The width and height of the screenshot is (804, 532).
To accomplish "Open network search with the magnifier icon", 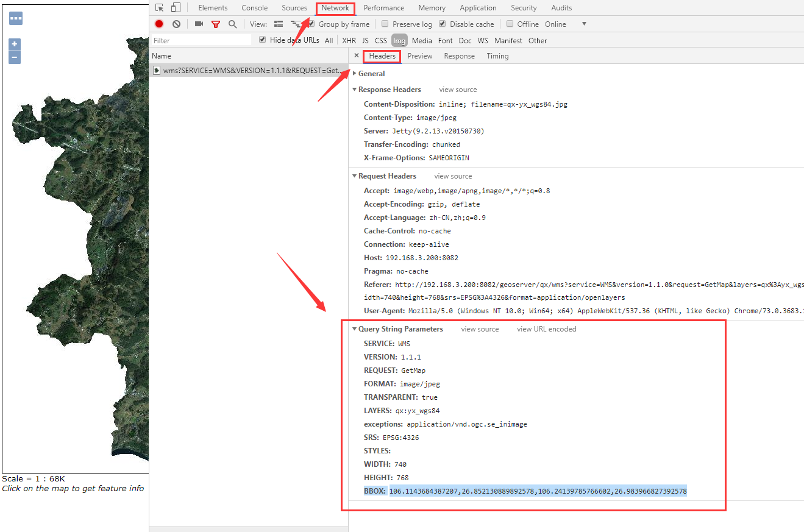I will tap(233, 23).
